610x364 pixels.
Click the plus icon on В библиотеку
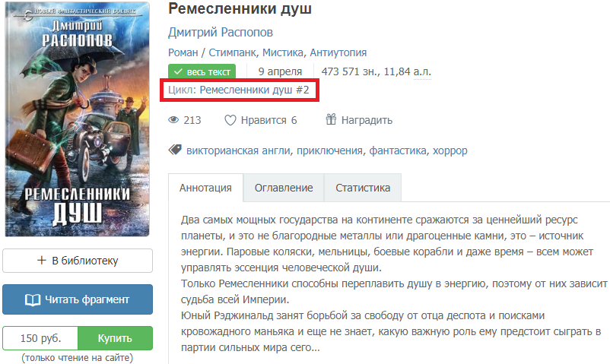tap(41, 260)
